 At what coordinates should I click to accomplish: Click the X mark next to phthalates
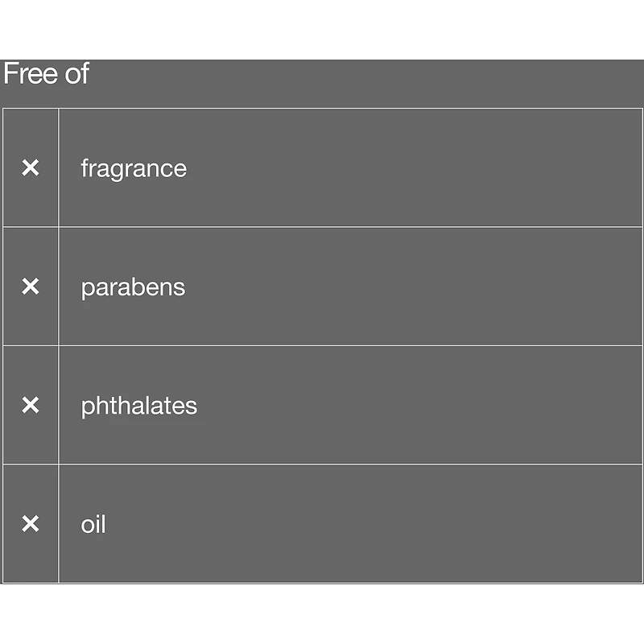tap(30, 405)
